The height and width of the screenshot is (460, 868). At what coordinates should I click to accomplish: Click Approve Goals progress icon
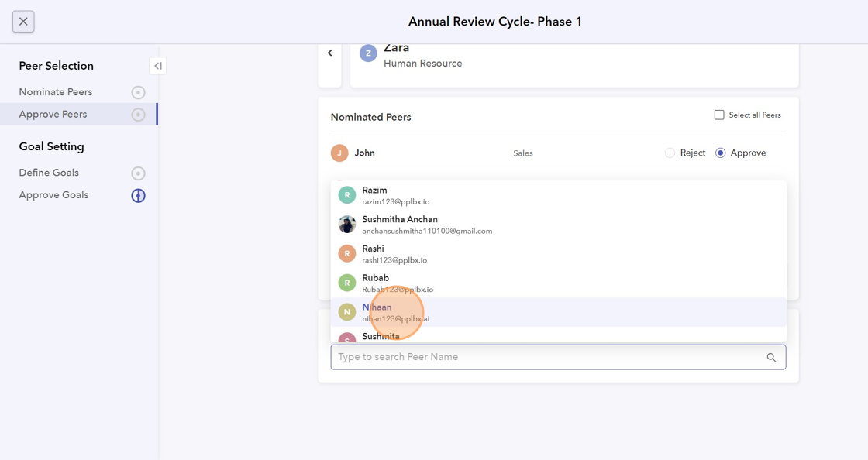tap(138, 196)
